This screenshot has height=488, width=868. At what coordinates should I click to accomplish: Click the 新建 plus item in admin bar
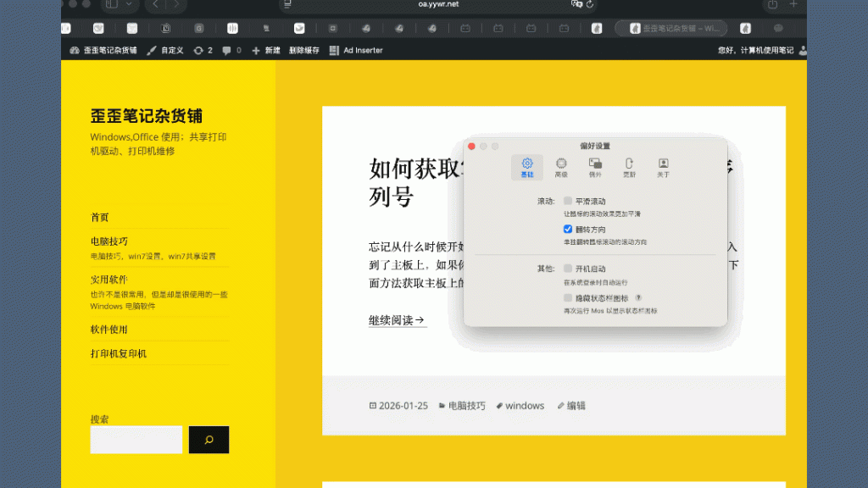(266, 51)
